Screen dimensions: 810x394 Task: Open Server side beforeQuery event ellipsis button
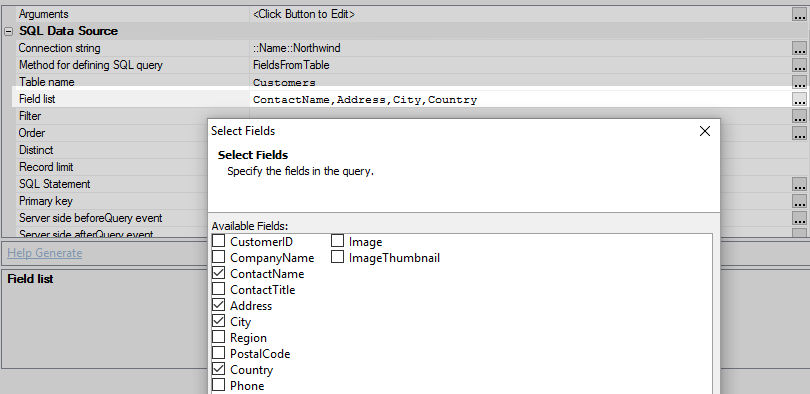click(x=799, y=218)
